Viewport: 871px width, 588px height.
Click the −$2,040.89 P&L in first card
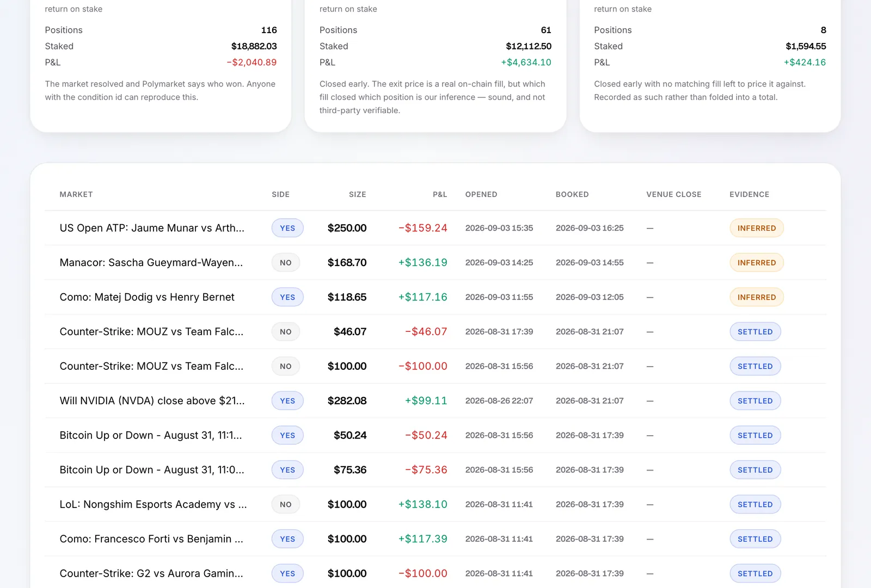coord(252,63)
